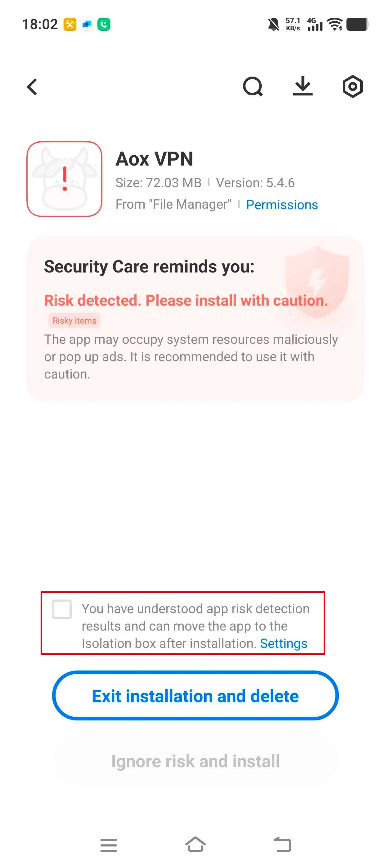Tap the Risky items tag
This screenshot has height=868, width=391.
74,321
